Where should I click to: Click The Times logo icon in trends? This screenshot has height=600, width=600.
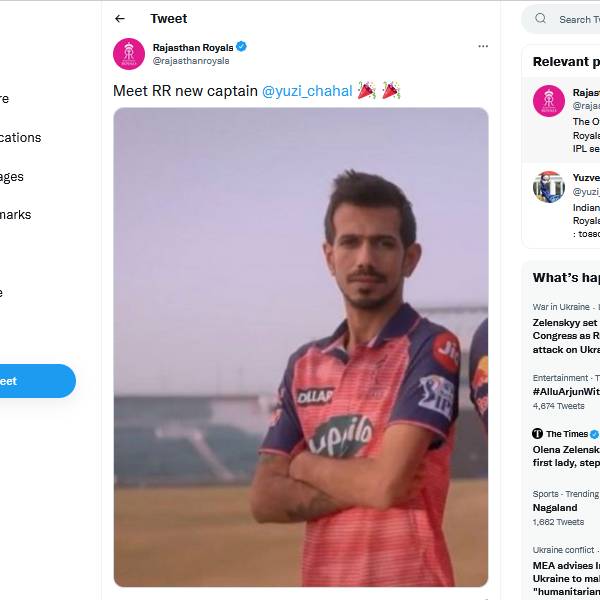pos(538,434)
